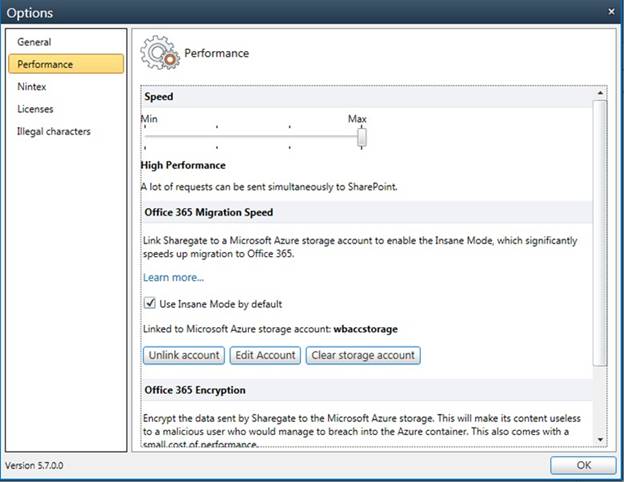Open Illegal characters settings

click(x=53, y=131)
